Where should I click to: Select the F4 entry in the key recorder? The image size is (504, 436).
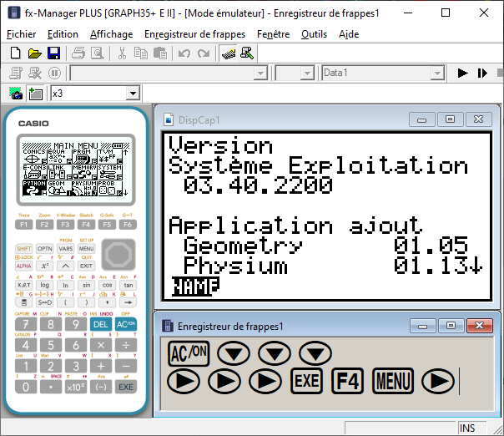(x=347, y=382)
